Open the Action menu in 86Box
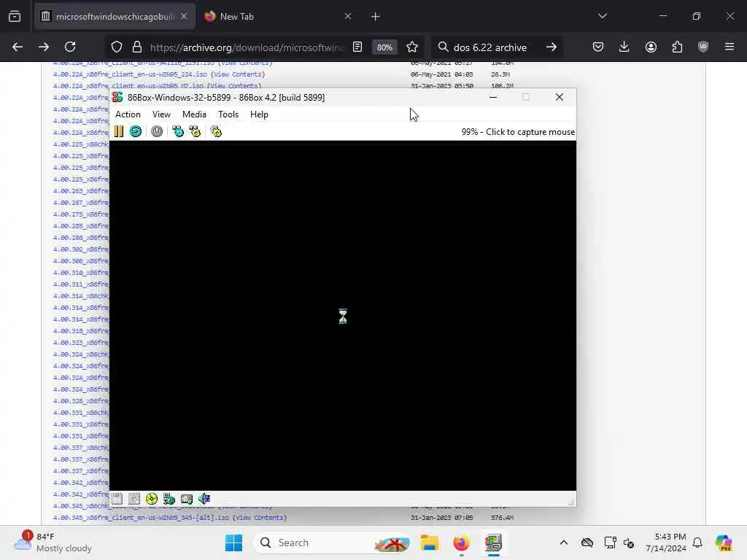Screen dimensions: 747x560 tap(128, 114)
